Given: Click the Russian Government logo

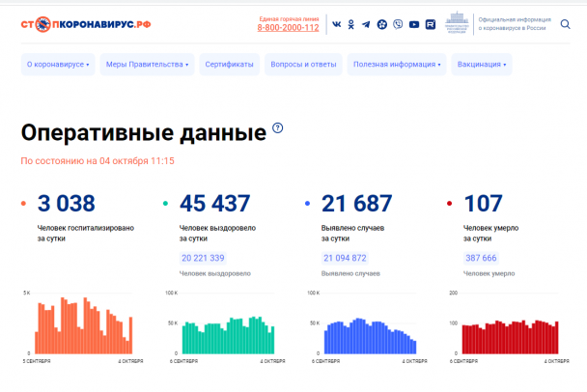Looking at the screenshot, I should point(454,23).
